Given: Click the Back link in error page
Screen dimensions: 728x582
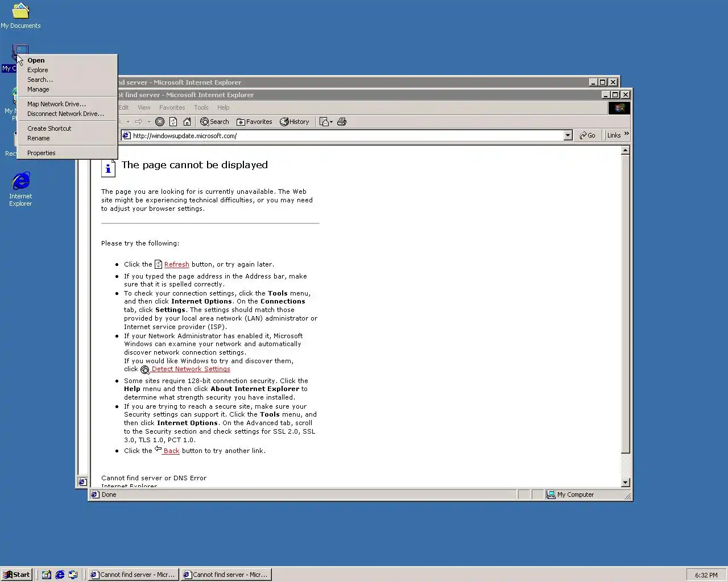Looking at the screenshot, I should click(x=171, y=451).
